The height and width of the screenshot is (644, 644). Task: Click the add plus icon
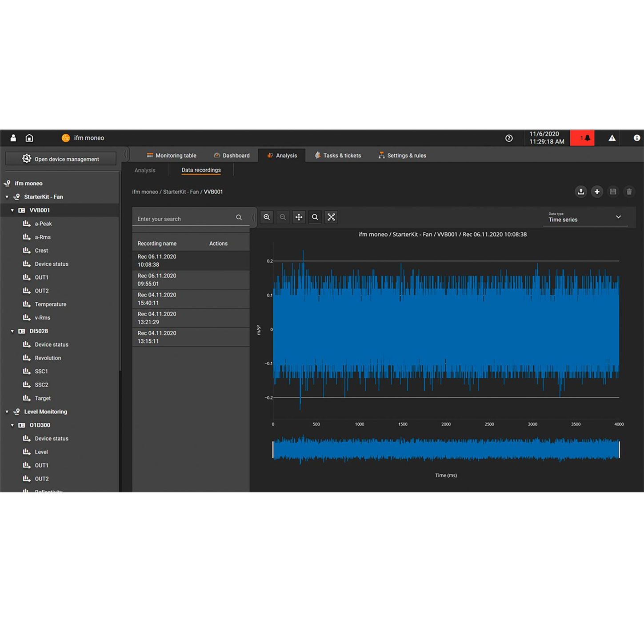[597, 192]
